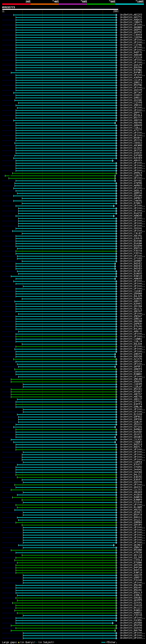Screen dimensions: 146x644
Task: Select the UniRef100_B5XFN6 label
Action: click(x=131, y=85)
